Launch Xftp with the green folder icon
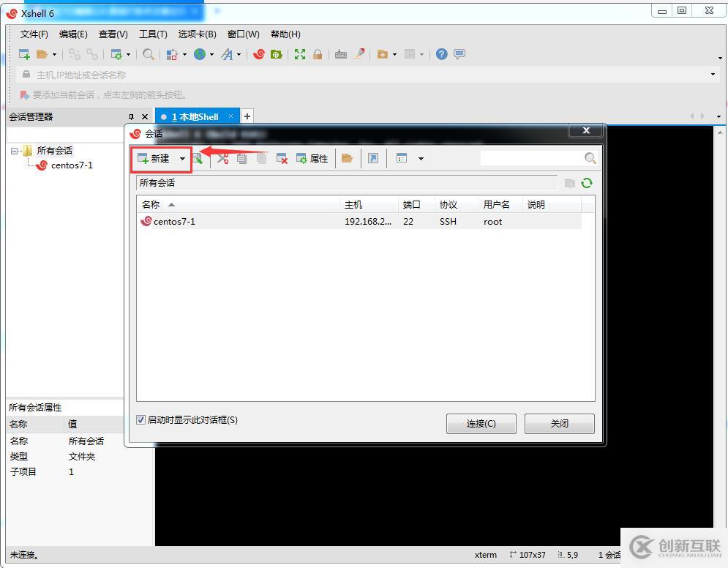The width and height of the screenshot is (728, 568). tap(277, 54)
